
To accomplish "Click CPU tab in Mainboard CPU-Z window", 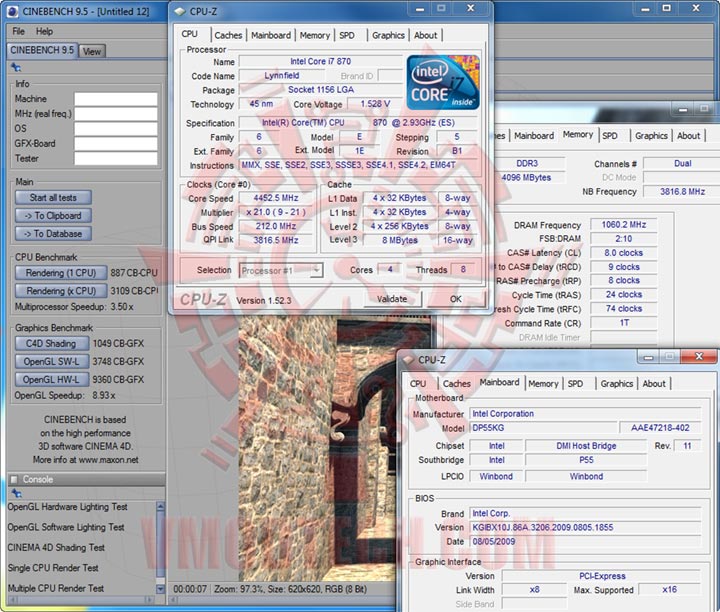I will (418, 384).
